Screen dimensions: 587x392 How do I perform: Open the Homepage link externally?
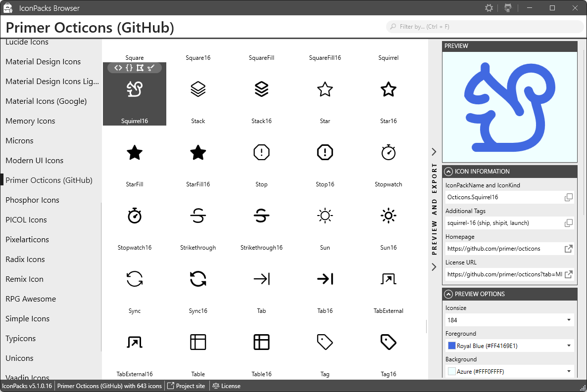[568, 249]
